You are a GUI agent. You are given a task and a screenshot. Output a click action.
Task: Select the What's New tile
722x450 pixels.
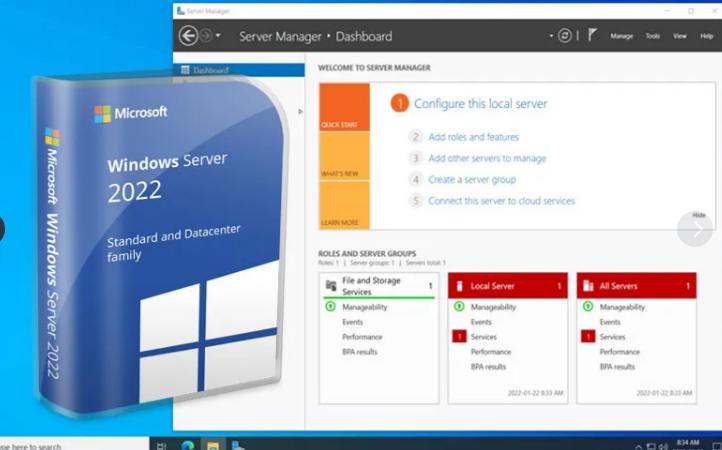tap(344, 156)
